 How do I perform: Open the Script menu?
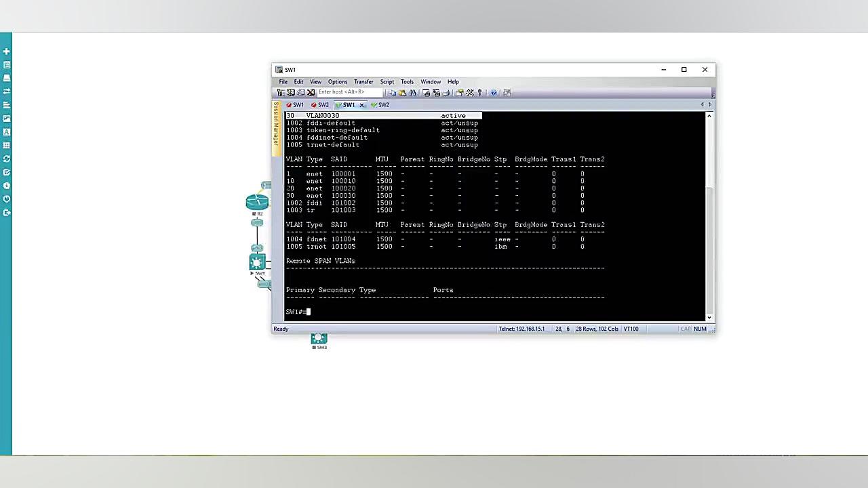pyautogui.click(x=387, y=82)
